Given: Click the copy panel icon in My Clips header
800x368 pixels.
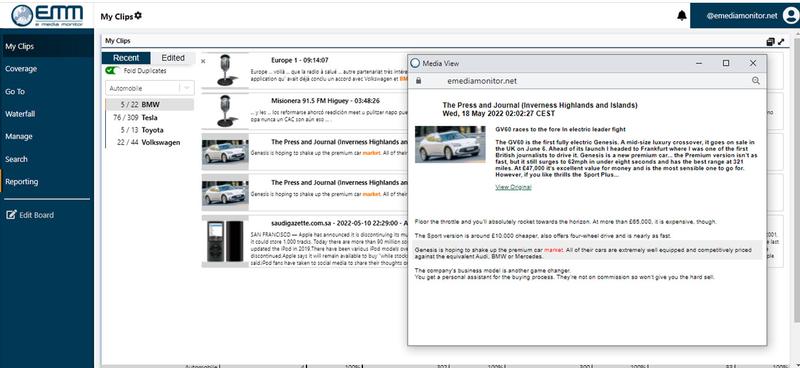Looking at the screenshot, I should 770,41.
